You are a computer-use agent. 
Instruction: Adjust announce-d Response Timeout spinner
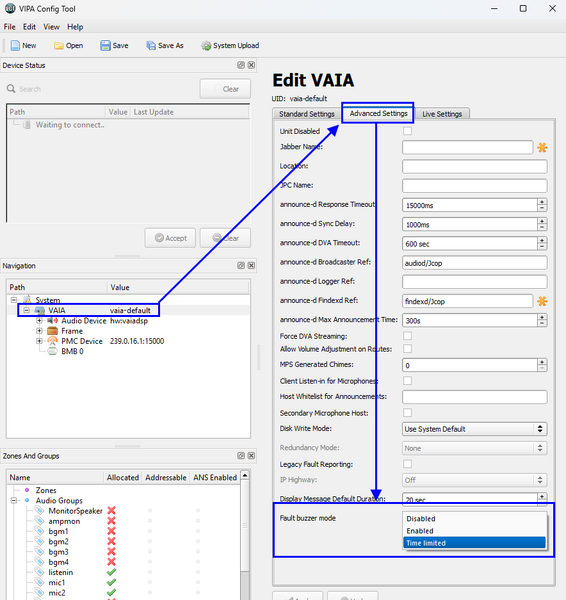click(x=542, y=205)
